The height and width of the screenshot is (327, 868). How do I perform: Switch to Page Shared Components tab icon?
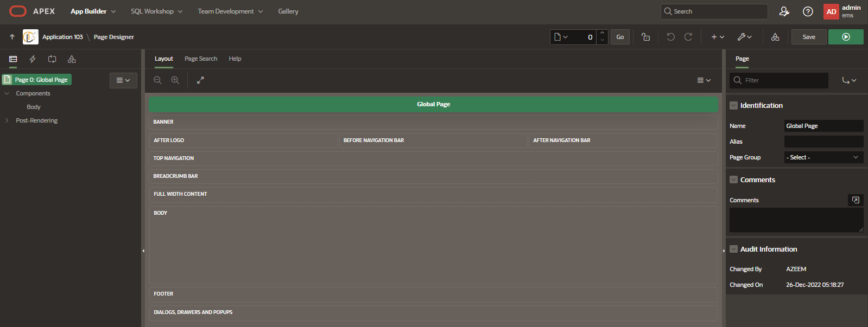[x=72, y=59]
